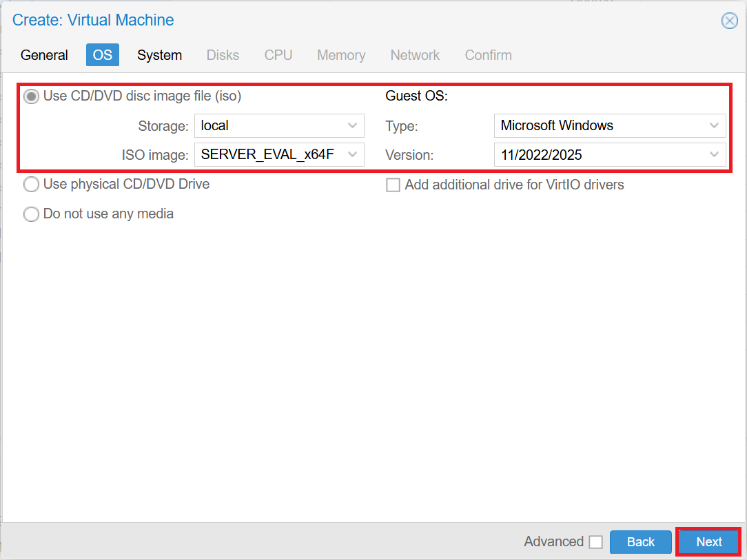Close the Create Virtual Machine dialog
Image resolution: width=747 pixels, height=560 pixels.
coord(730,20)
